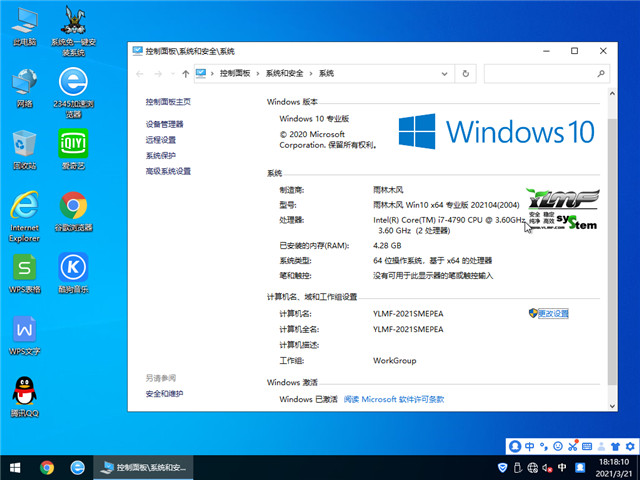Click the security shield tray icon

[x=503, y=467]
